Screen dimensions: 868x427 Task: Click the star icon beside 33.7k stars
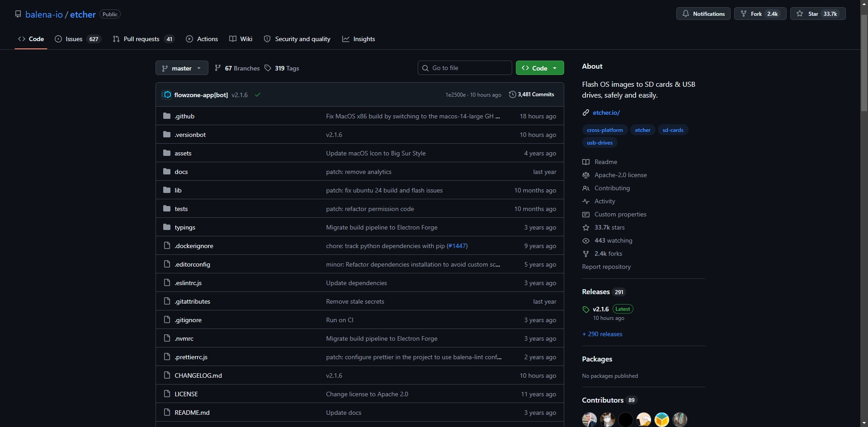pyautogui.click(x=586, y=227)
